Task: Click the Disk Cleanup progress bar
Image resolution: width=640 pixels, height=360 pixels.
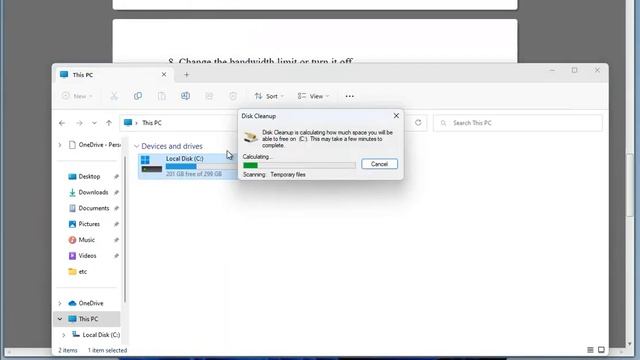Action: (299, 165)
